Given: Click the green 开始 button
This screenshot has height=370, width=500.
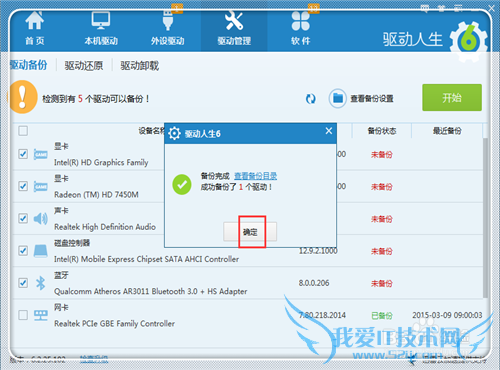Looking at the screenshot, I should 452,97.
